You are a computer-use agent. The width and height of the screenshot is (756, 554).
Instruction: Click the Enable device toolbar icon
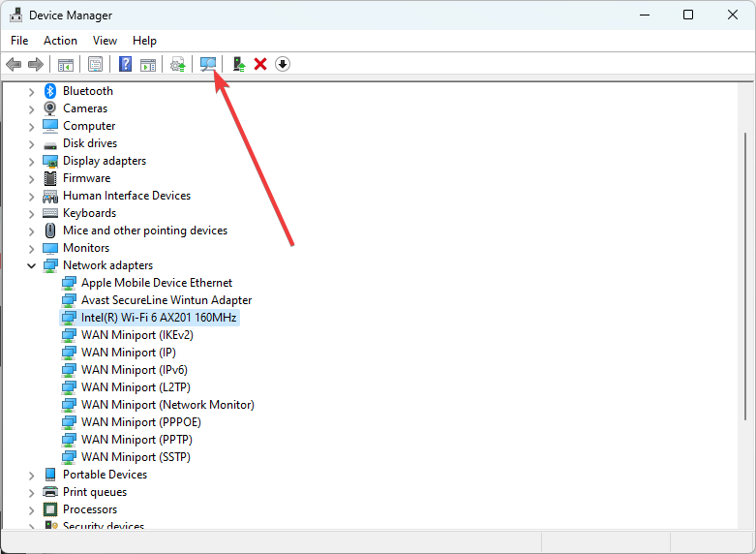pyautogui.click(x=239, y=64)
